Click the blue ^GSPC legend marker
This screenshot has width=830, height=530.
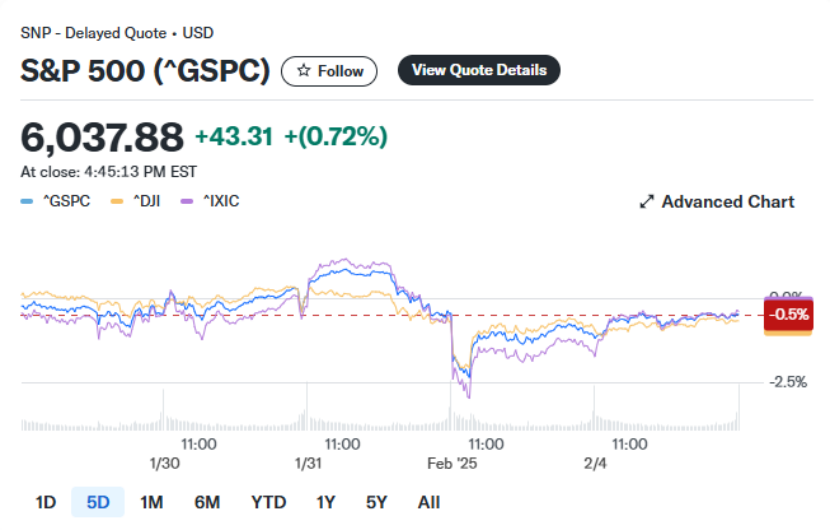(27, 202)
